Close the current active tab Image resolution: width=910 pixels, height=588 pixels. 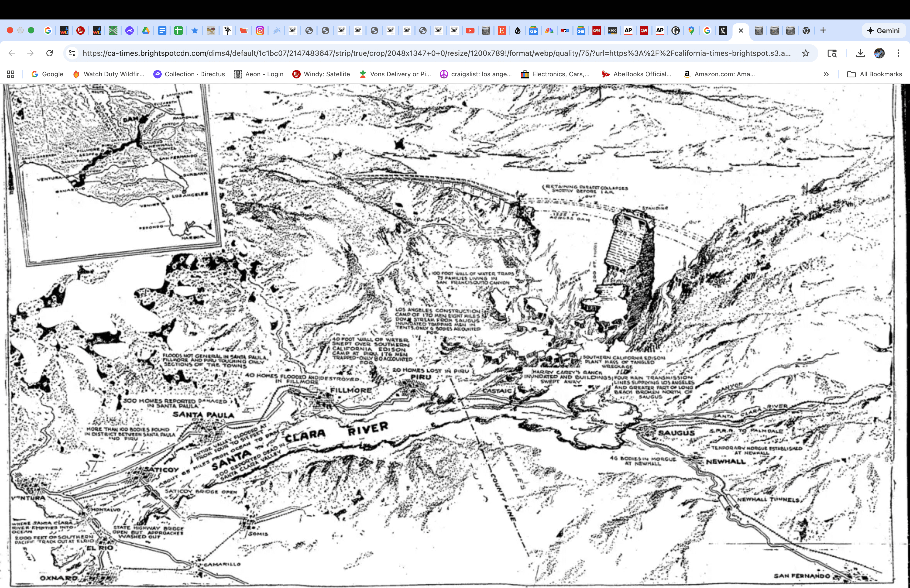coord(741,31)
